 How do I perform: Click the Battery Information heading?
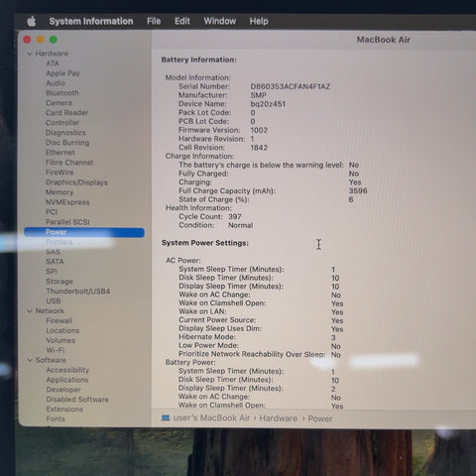(x=199, y=59)
